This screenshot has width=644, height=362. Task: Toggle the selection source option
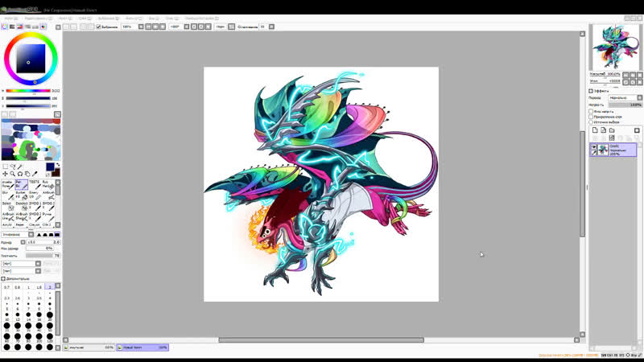(x=591, y=122)
